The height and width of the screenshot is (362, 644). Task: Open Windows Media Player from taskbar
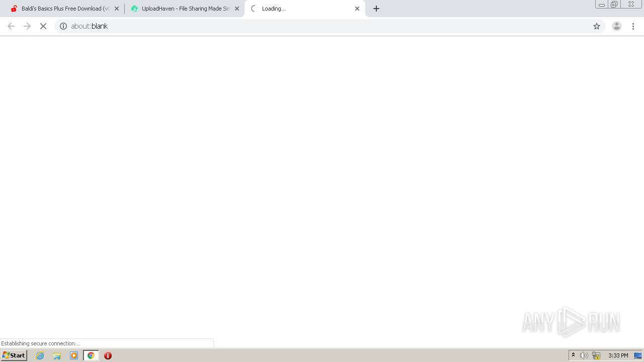pos(74,355)
